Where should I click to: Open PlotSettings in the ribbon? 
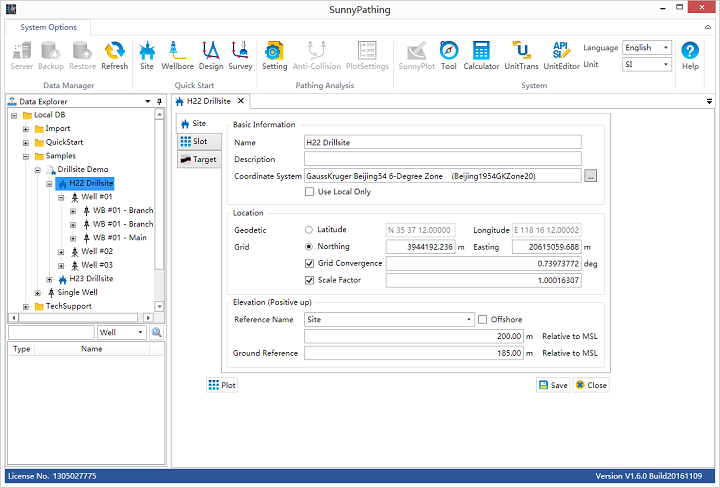point(367,56)
